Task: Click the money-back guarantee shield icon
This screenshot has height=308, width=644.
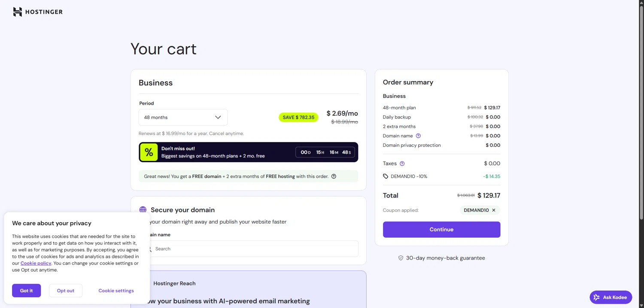Action: pyautogui.click(x=401, y=258)
